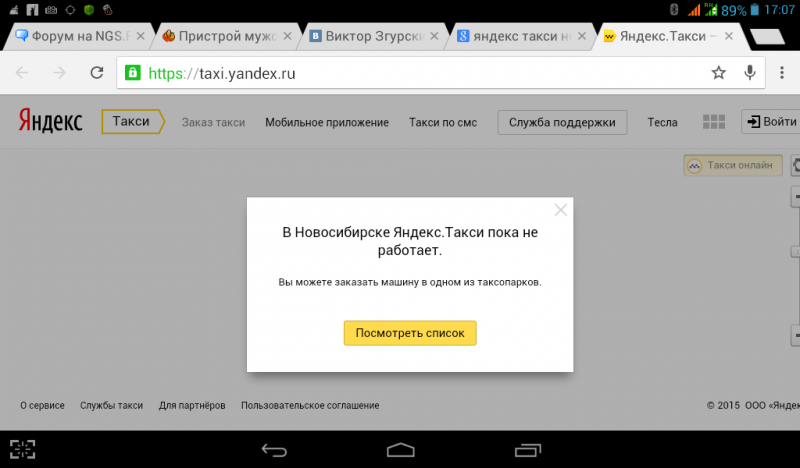Screen dimensions: 800x468
Task: Start voice search with microphone icon
Action: 749,72
